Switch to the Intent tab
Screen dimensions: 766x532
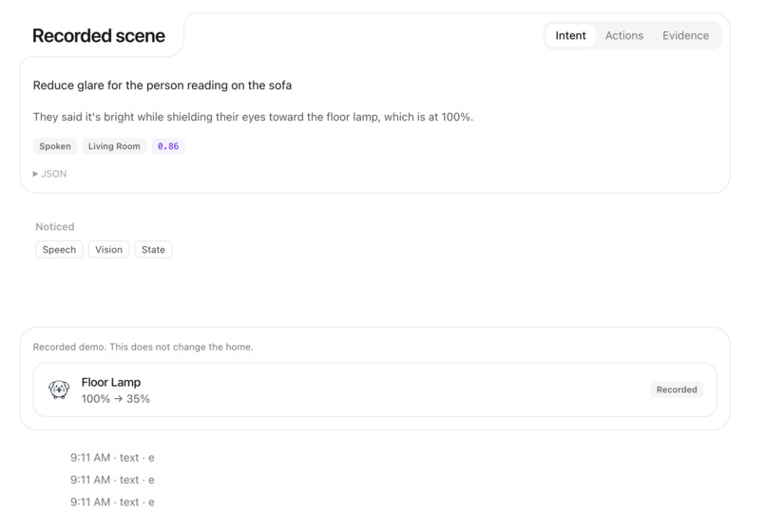click(570, 36)
